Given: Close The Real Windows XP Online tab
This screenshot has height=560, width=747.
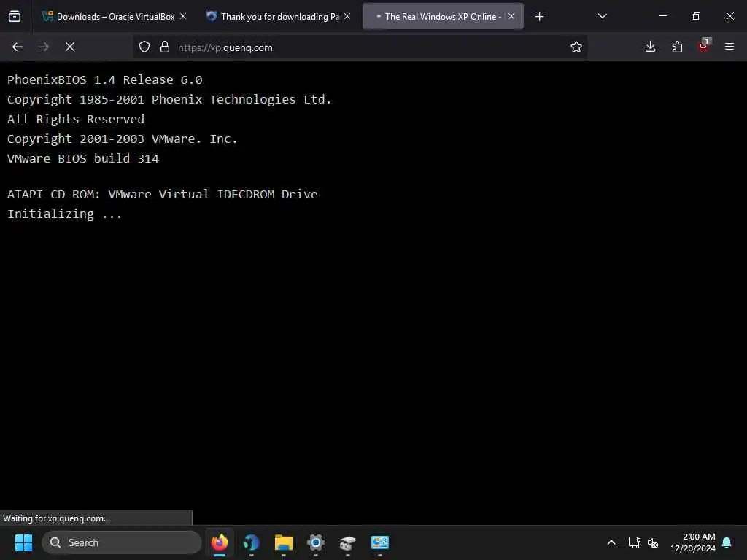Looking at the screenshot, I should [x=511, y=16].
